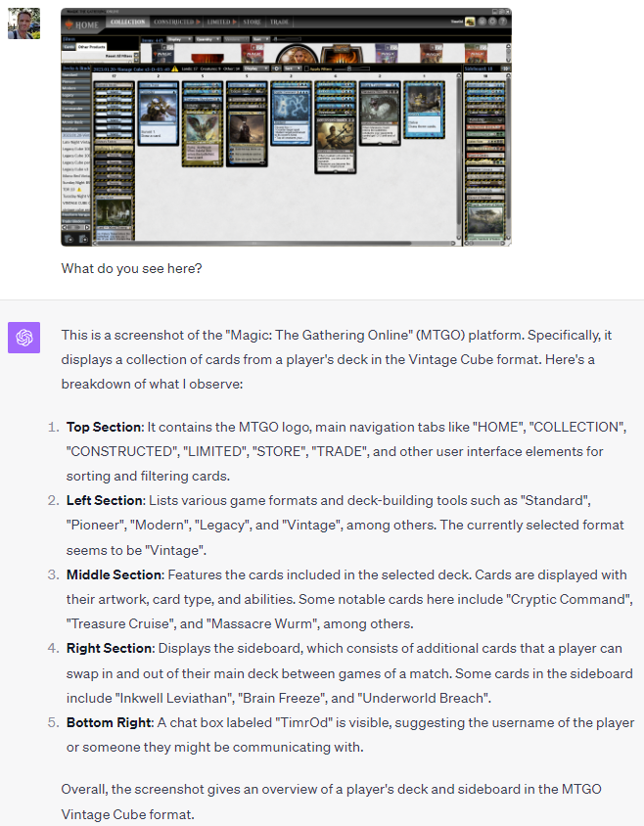
Task: Click Reset All Filters
Action: coord(118,56)
